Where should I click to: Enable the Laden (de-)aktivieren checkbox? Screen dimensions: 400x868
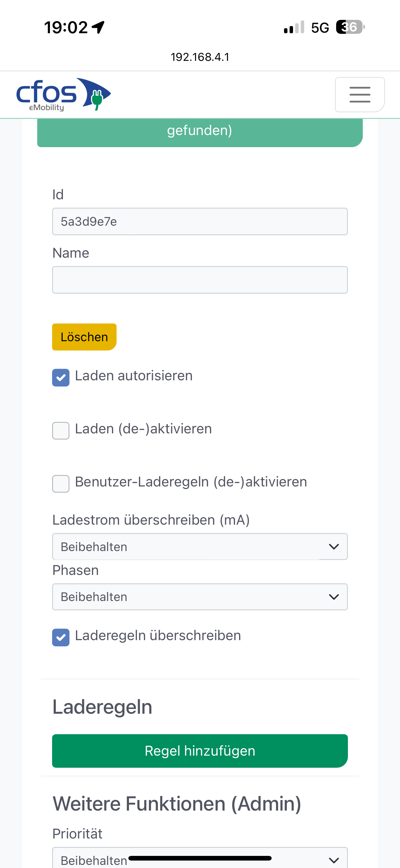tap(61, 431)
